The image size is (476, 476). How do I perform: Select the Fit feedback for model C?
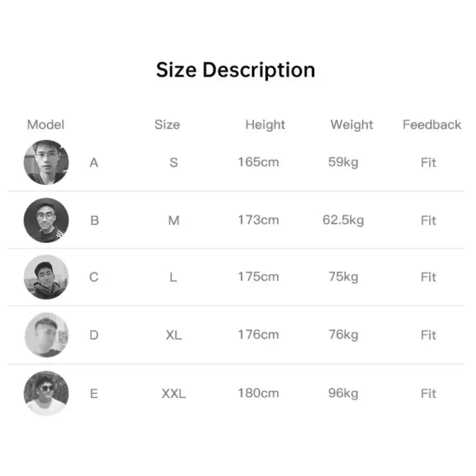pyautogui.click(x=428, y=277)
